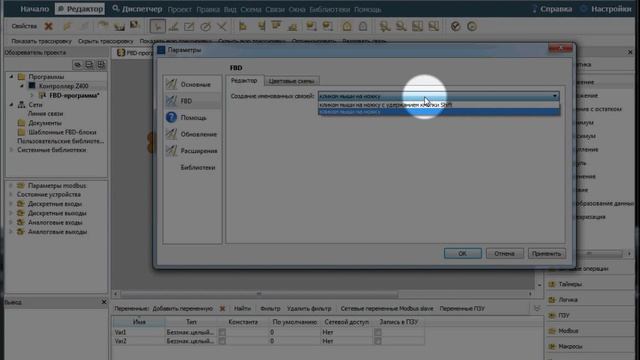
Task: Click Добавить переменную in variables bar
Action: (x=183, y=309)
